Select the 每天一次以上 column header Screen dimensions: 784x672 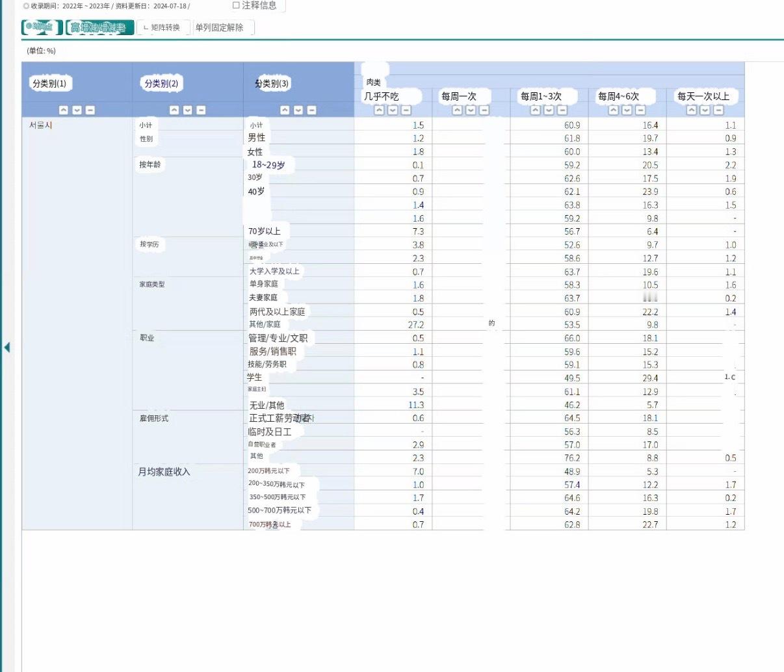703,96
